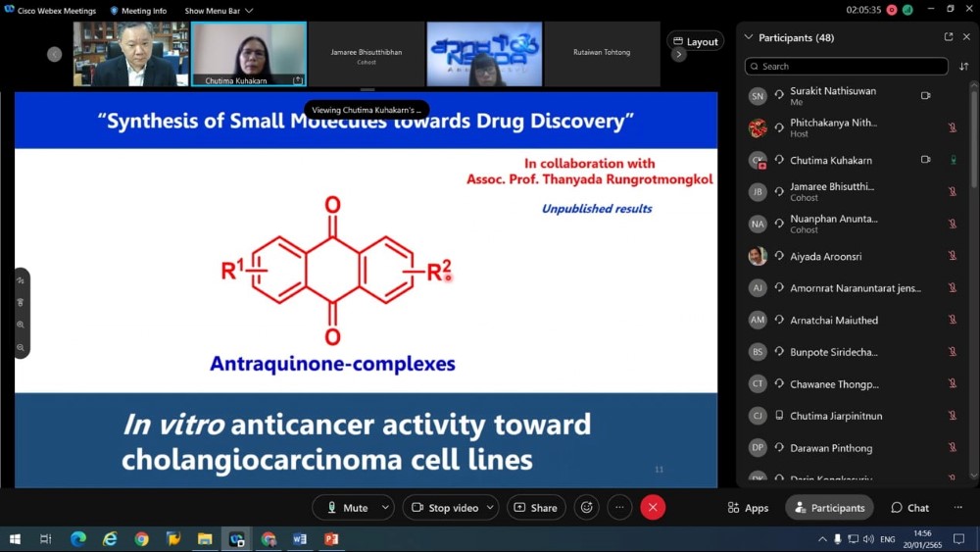Toggle the Participants panel button
The image size is (980, 552).
point(829,508)
